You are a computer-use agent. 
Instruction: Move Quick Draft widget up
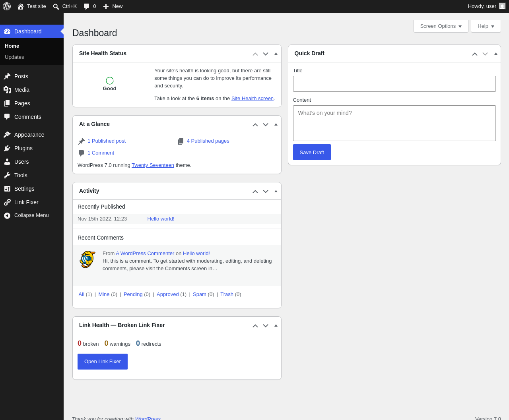tap(475, 54)
